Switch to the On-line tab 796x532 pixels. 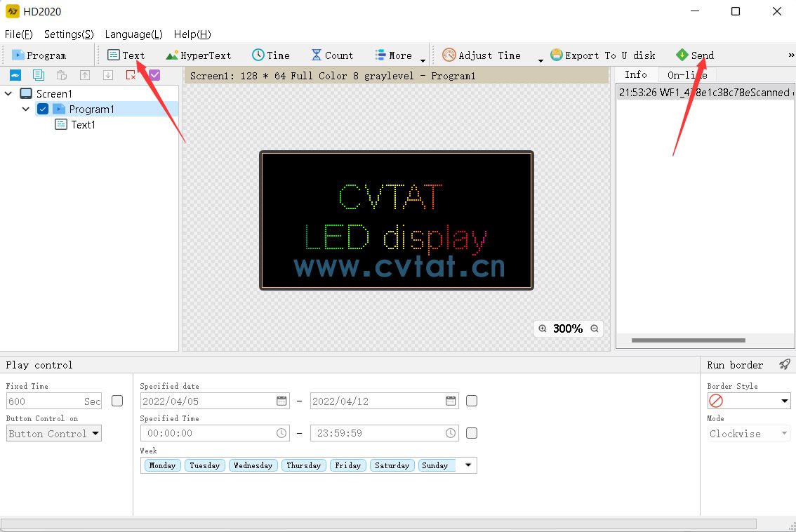click(x=687, y=75)
